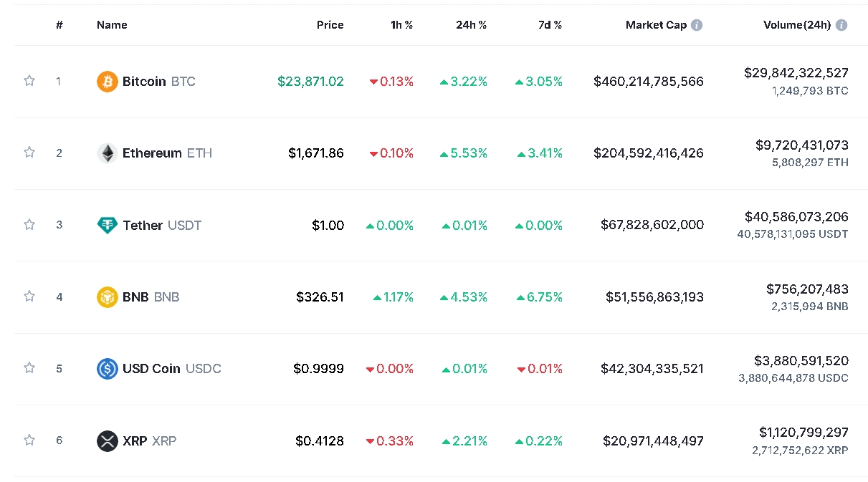Click Ethereum 7d change 3.41%

pyautogui.click(x=540, y=153)
